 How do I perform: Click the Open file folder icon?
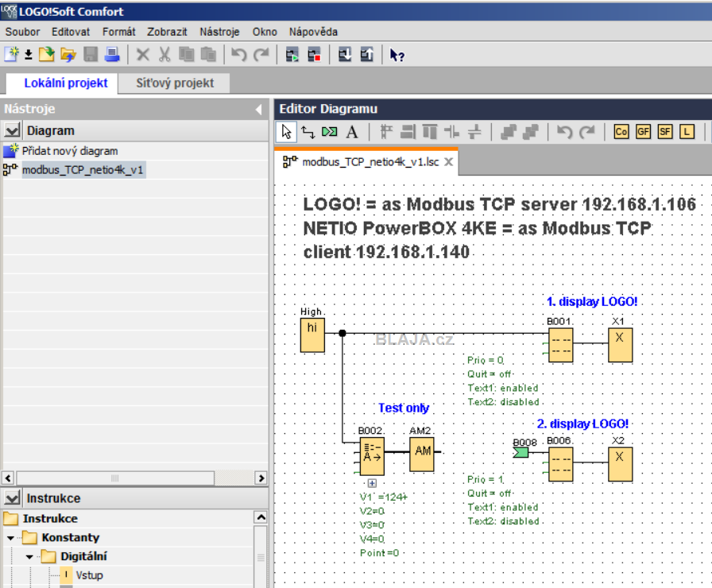point(46,55)
